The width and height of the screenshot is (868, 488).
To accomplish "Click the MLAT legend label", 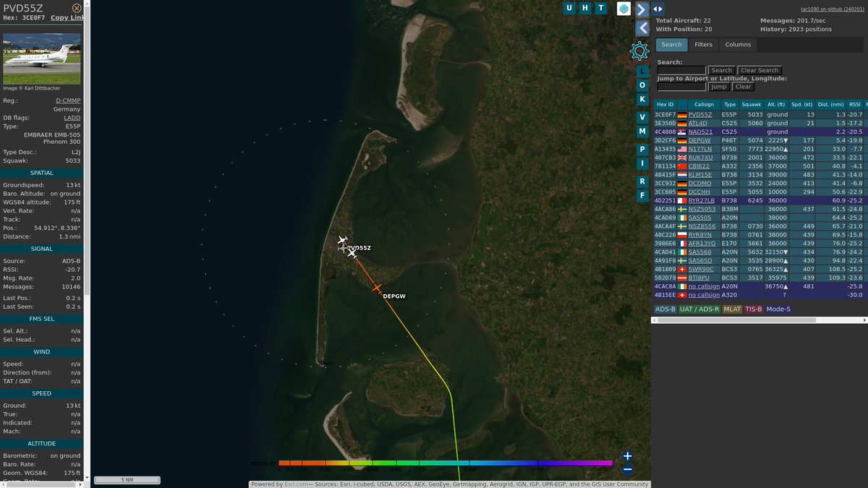I will click(x=732, y=309).
